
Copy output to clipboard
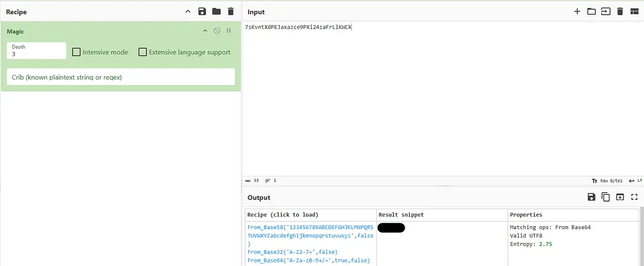point(605,198)
